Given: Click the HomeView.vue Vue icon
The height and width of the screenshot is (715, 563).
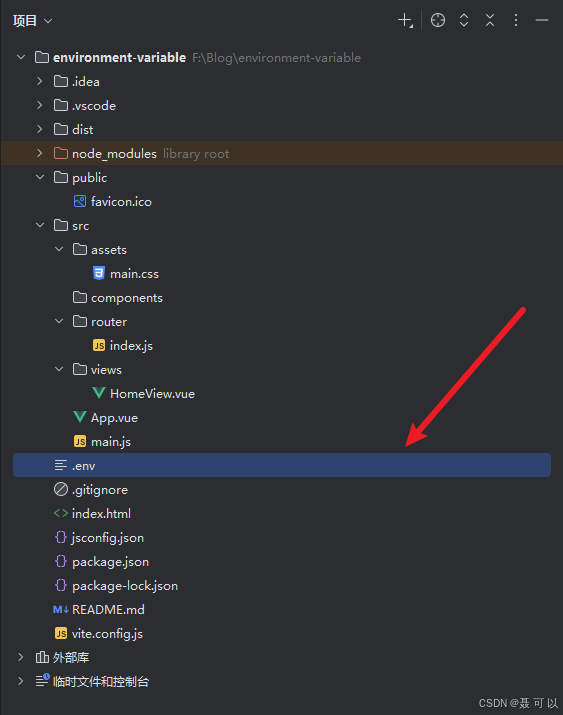Looking at the screenshot, I should point(99,393).
